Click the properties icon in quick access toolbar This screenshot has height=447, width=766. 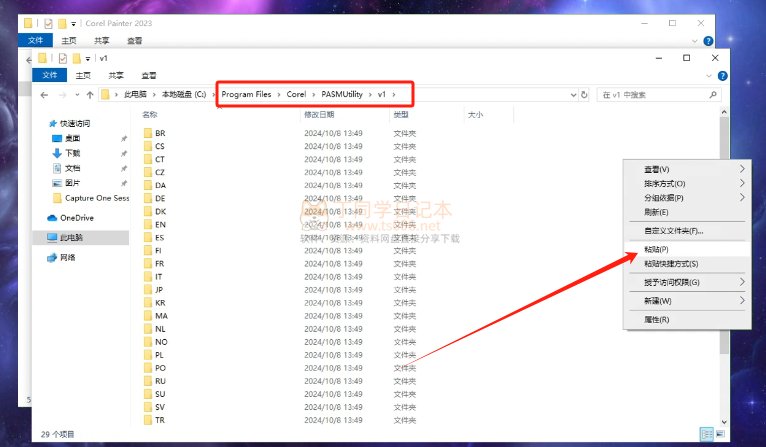(x=63, y=58)
